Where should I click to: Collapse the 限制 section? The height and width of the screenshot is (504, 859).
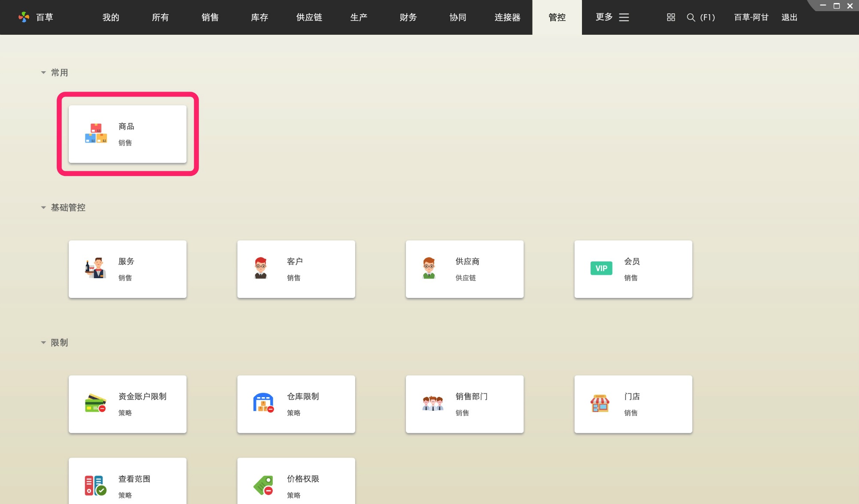tap(43, 343)
